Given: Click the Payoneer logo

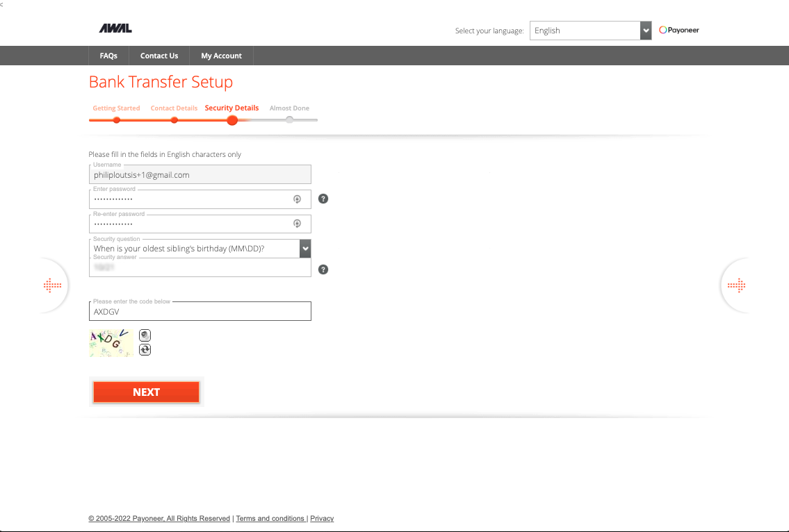Looking at the screenshot, I should [679, 31].
